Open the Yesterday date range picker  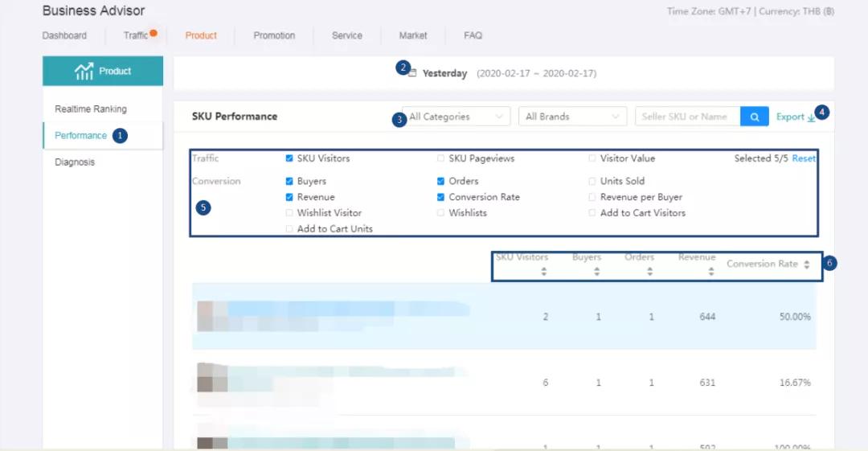[444, 73]
